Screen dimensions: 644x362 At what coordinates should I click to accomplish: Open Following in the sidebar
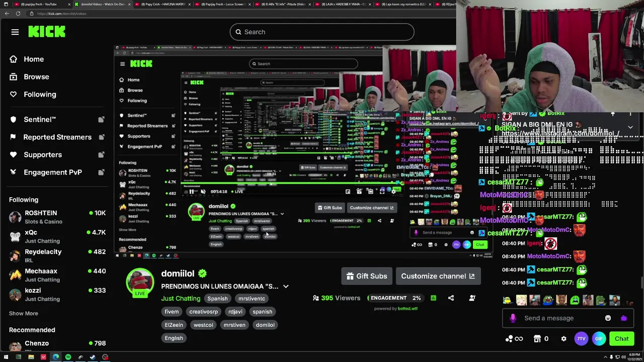tap(40, 94)
